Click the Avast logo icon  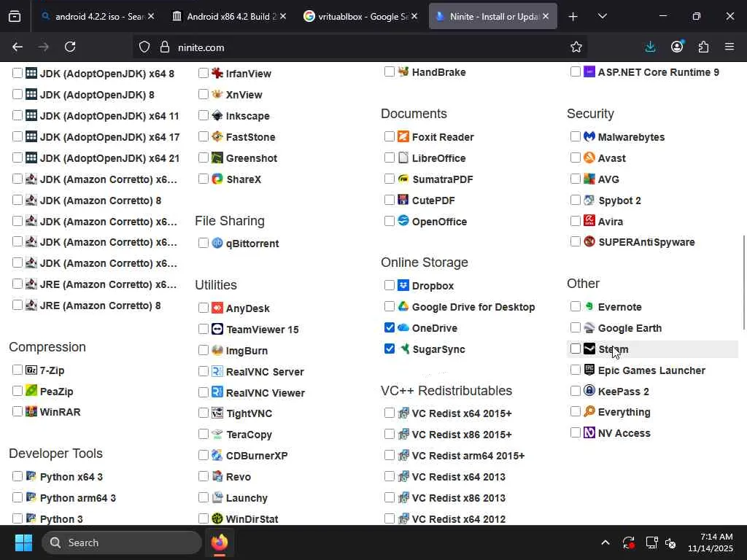[x=589, y=157]
